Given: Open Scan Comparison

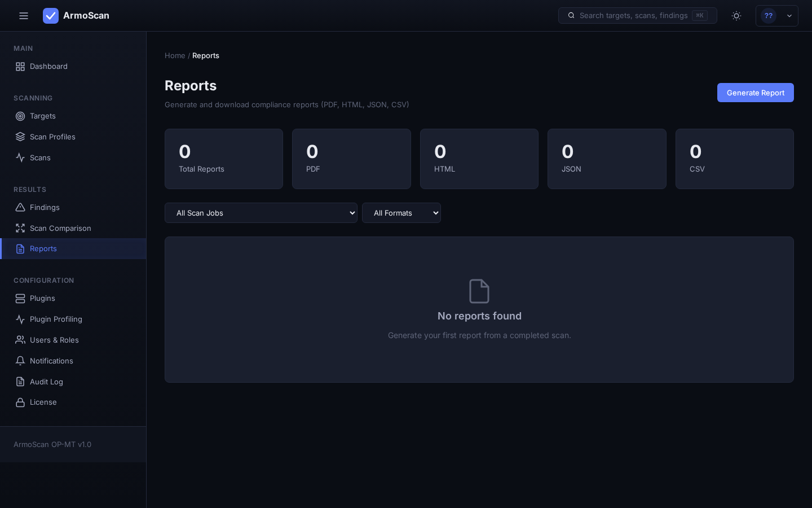Looking at the screenshot, I should coord(73,229).
